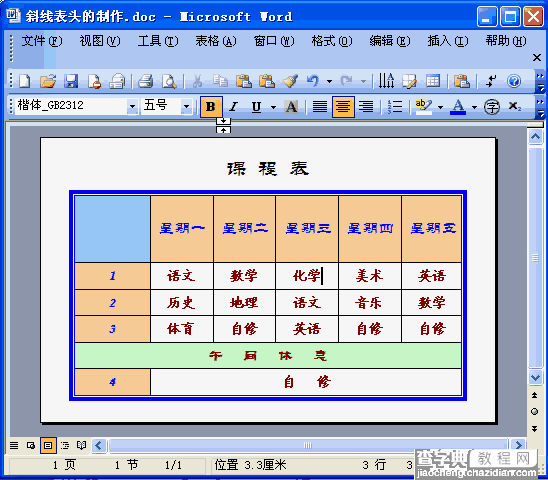Screen dimensions: 548x480
Task: Copy selection with the Copy icon
Action: tap(221, 81)
